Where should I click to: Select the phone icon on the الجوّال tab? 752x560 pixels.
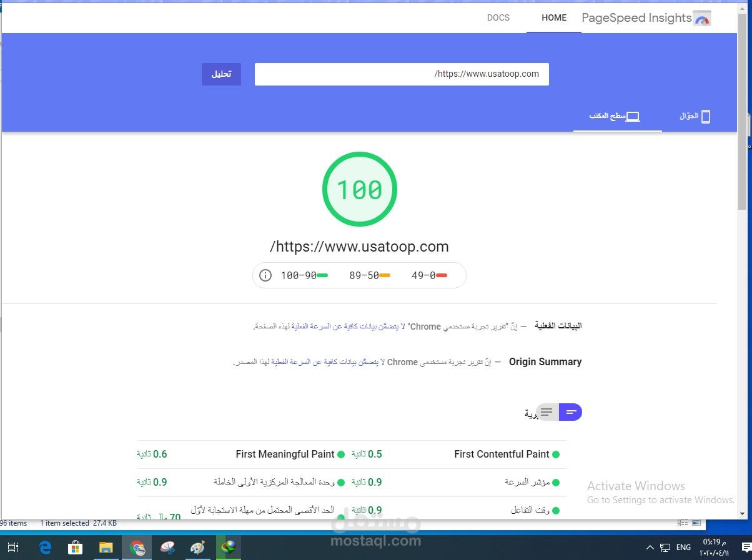coord(706,116)
